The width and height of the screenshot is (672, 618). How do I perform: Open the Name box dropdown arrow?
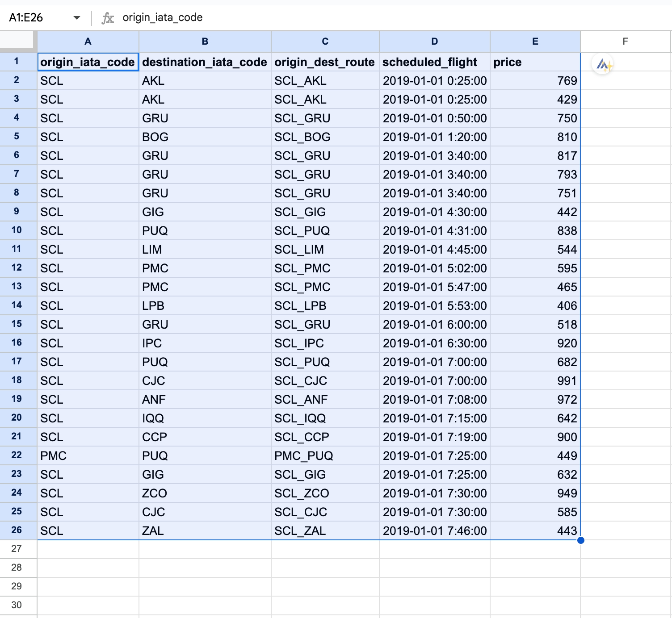(77, 18)
